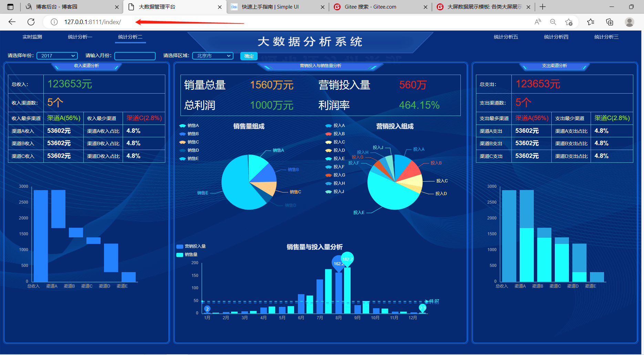Click the 大数据分析系统 page header title
The width and height of the screenshot is (644, 355).
(x=310, y=42)
